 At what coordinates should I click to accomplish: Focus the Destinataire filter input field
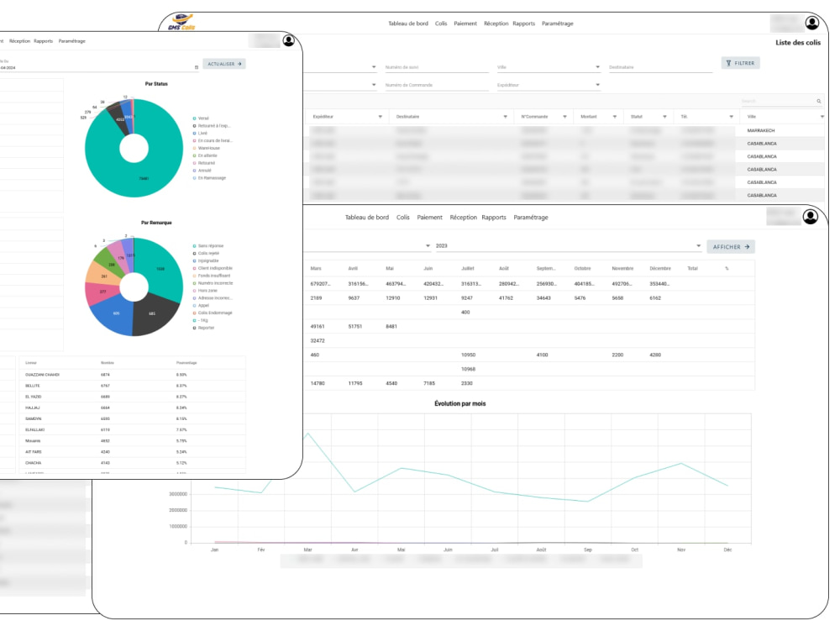click(x=660, y=67)
